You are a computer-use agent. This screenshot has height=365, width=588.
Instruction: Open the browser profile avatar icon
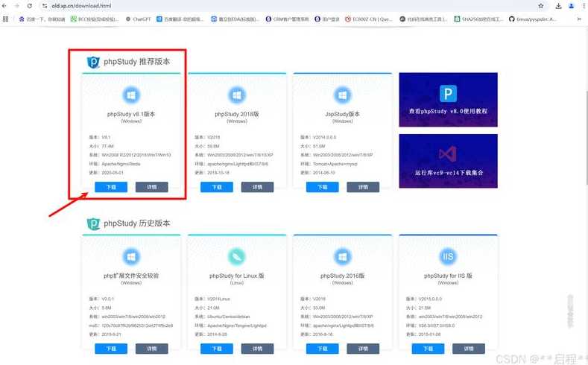point(571,6)
